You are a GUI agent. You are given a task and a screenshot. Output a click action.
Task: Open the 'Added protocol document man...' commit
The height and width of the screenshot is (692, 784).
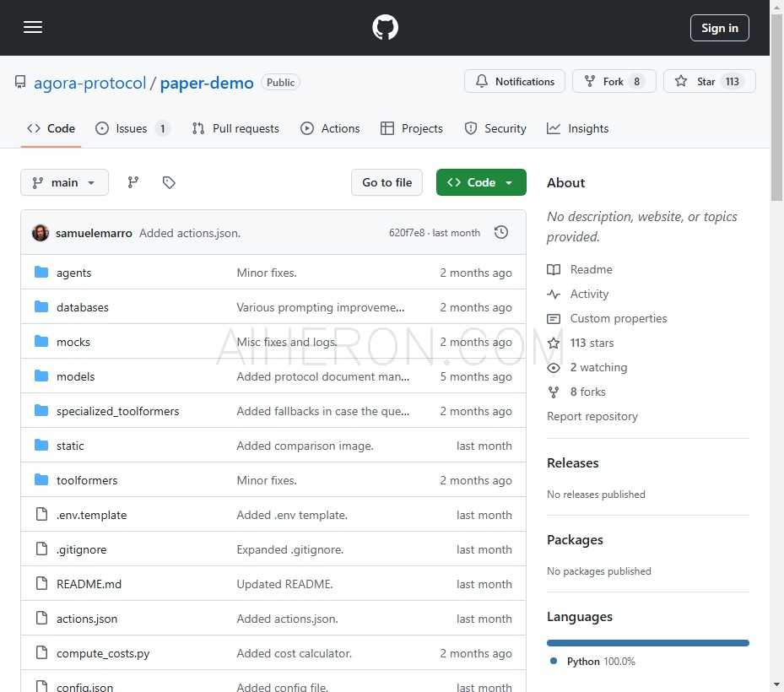click(323, 376)
